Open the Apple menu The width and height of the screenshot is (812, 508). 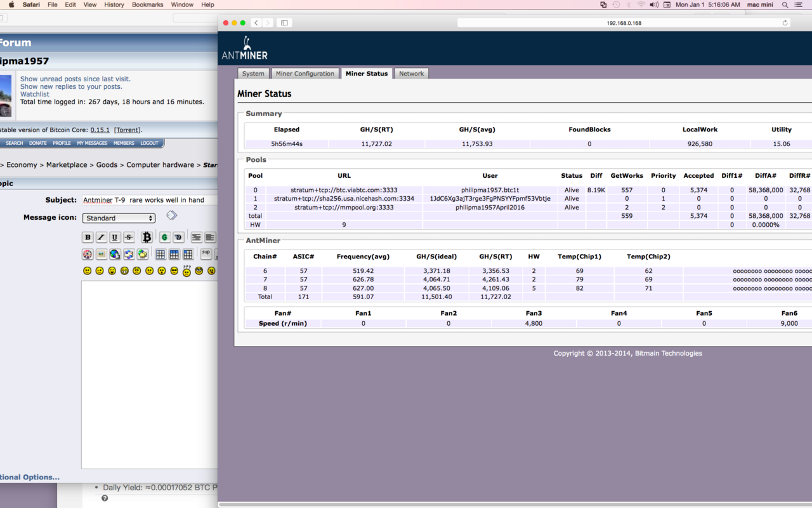tap(11, 4)
